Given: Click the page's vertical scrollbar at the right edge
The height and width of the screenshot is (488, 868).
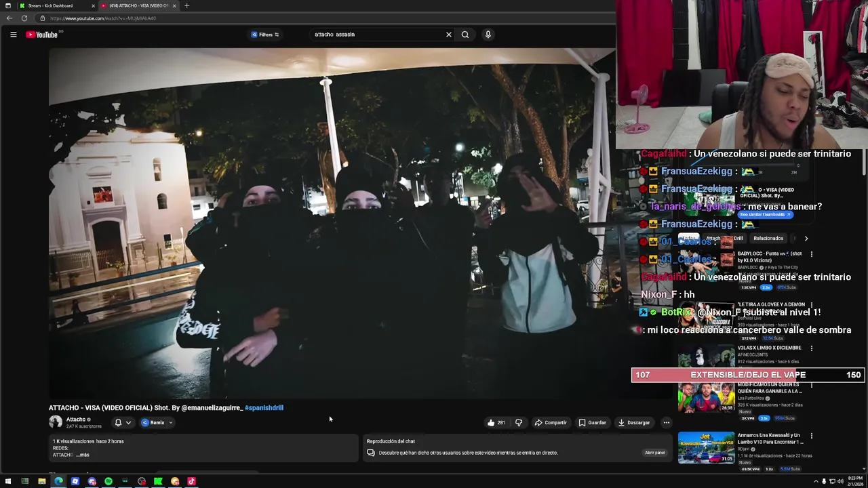Looking at the screenshot, I should point(864,163).
